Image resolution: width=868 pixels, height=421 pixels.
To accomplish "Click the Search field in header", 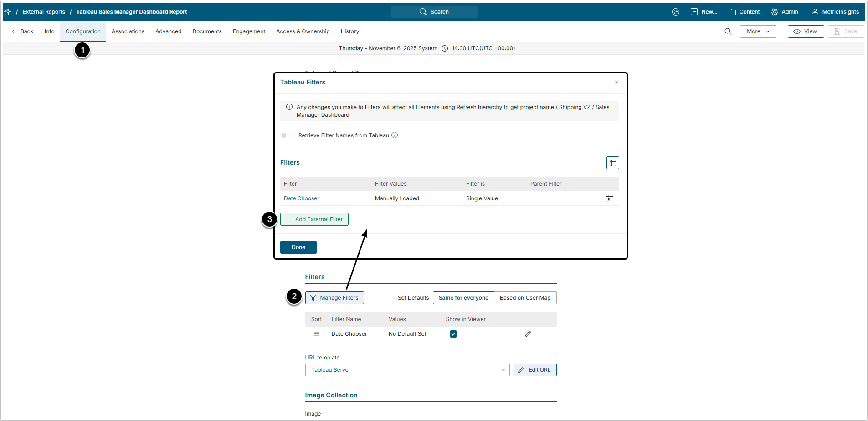I will point(434,12).
